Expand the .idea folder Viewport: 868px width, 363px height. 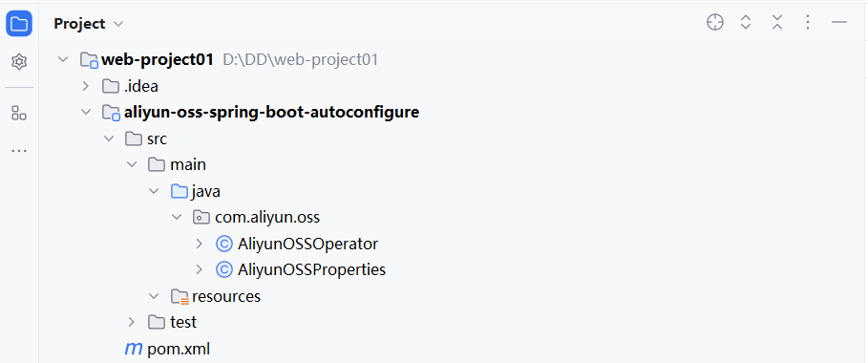(x=85, y=86)
